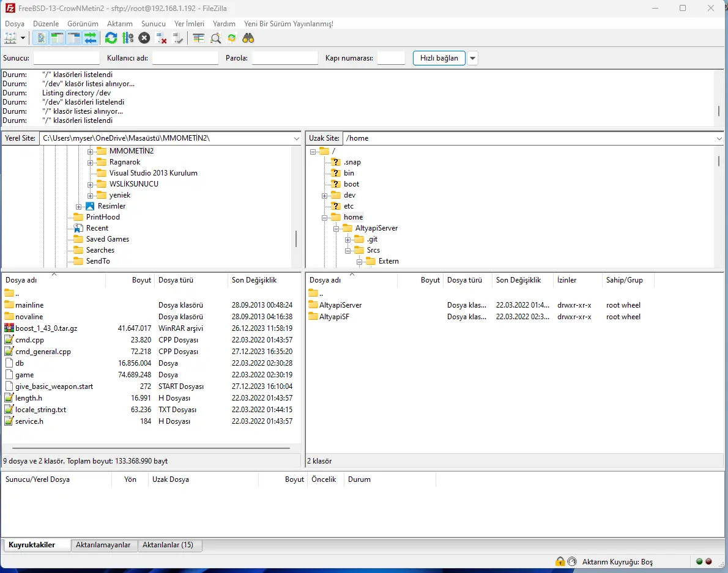Expand the Ragnarok folder node

coord(90,163)
